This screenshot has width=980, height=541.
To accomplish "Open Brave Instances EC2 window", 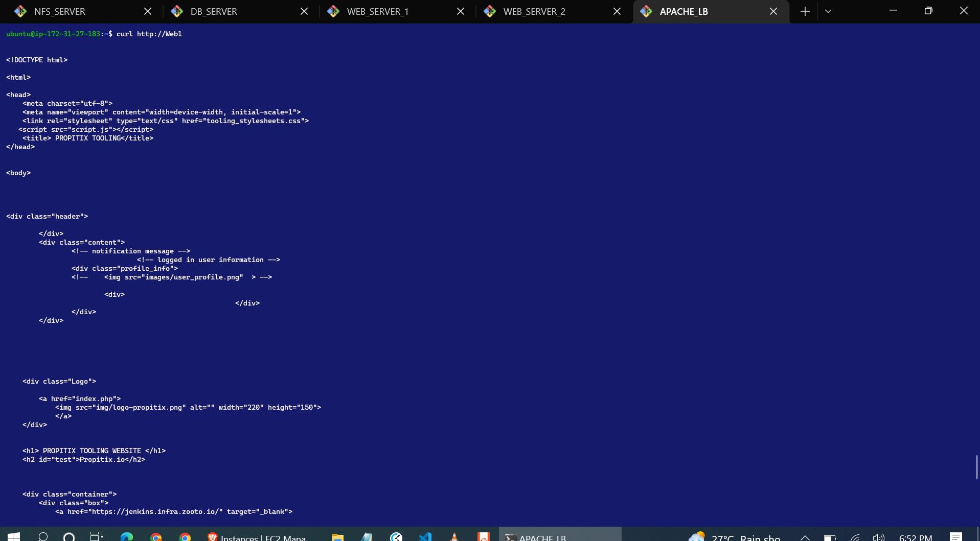I will coord(257,537).
